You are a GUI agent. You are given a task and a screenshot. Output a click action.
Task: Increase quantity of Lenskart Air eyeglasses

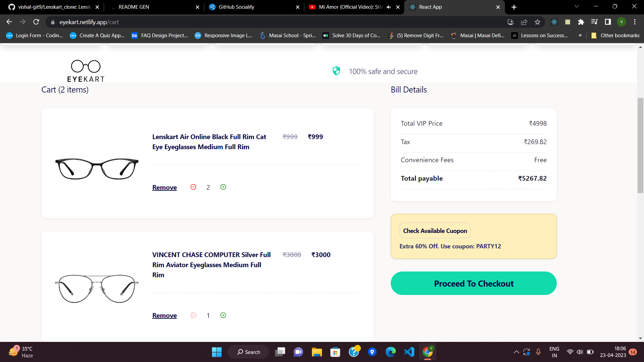[223, 187]
